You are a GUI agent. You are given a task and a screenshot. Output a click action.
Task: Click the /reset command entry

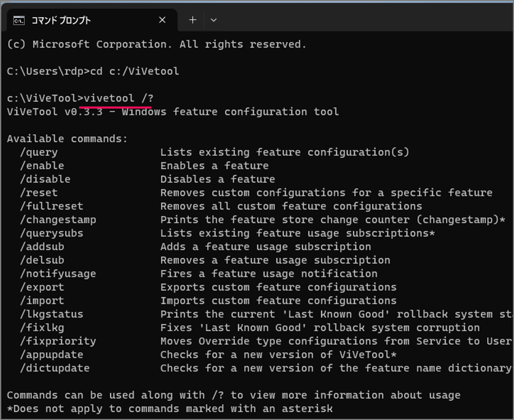pos(39,193)
